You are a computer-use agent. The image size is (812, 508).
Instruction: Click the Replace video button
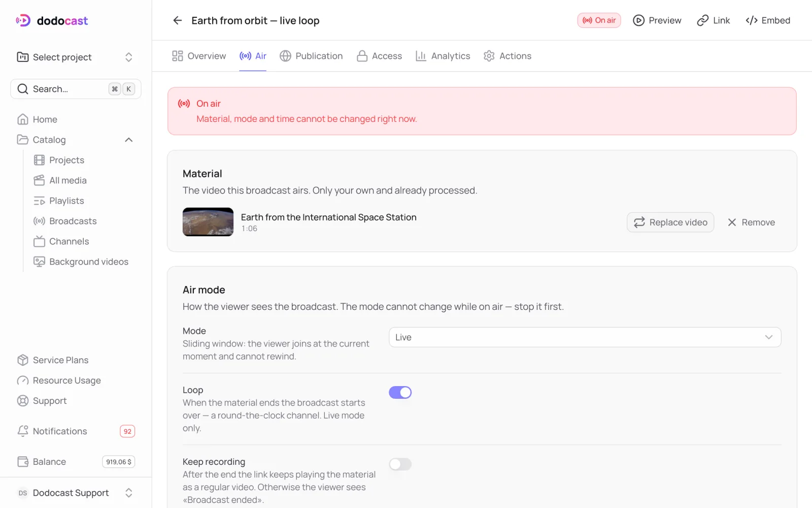[x=670, y=223]
